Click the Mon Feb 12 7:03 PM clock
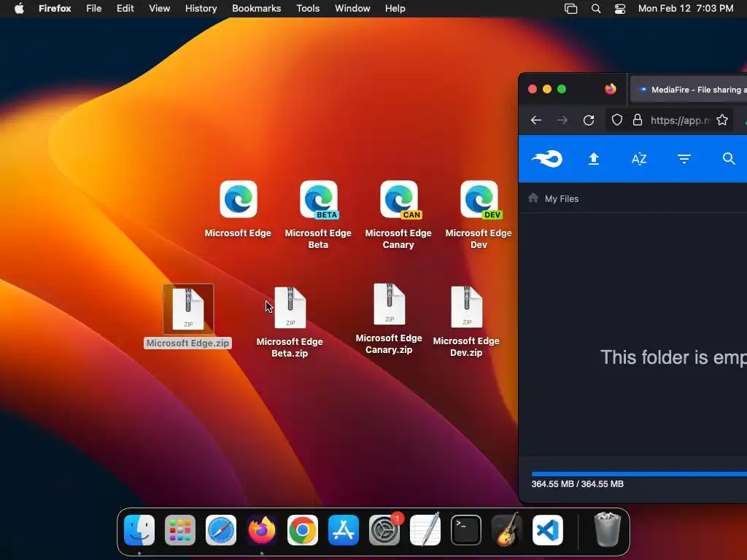 coord(686,9)
